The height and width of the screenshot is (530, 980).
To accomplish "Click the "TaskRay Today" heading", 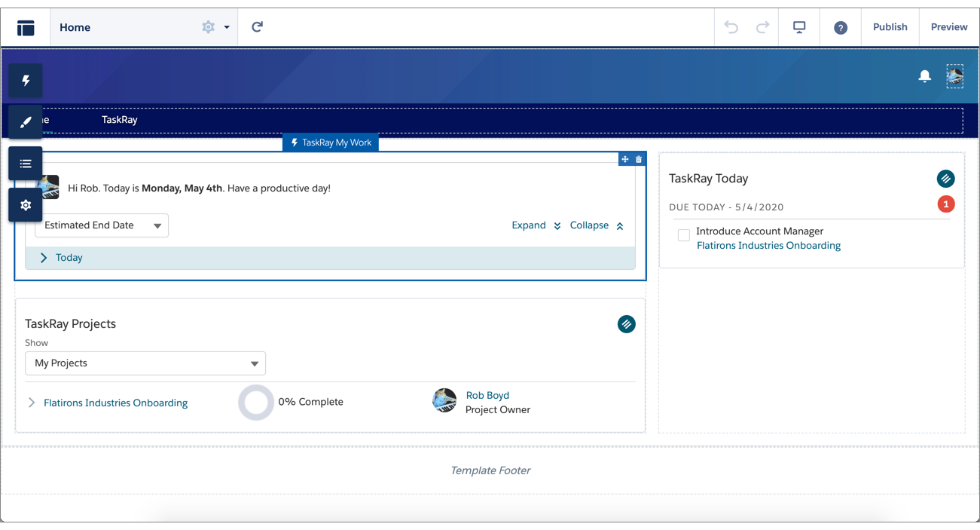I will click(x=708, y=179).
